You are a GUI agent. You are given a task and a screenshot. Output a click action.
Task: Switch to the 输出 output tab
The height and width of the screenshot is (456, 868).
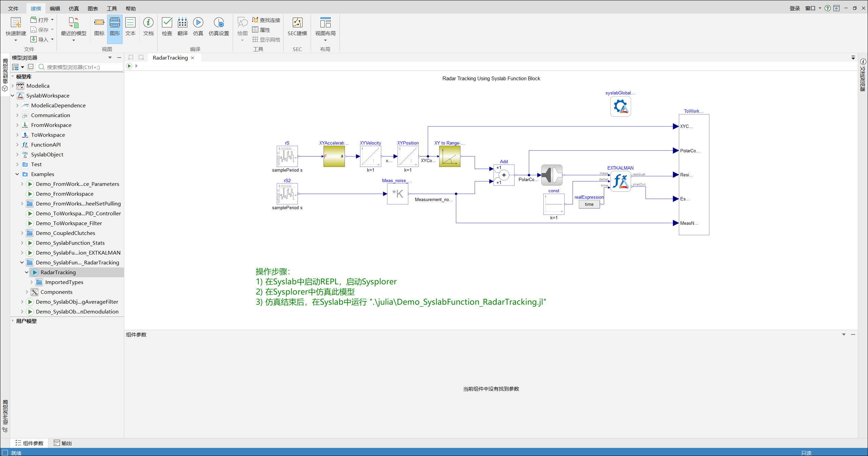coord(63,443)
